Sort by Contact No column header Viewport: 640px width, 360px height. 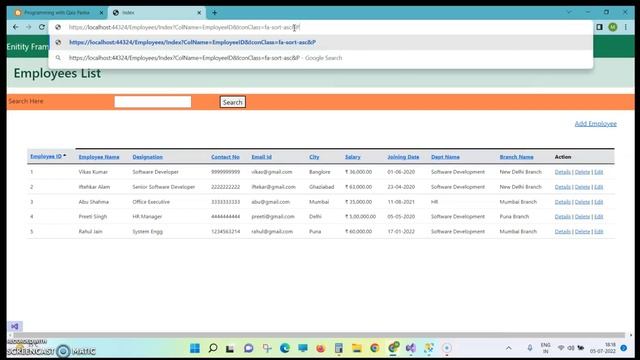(x=225, y=157)
